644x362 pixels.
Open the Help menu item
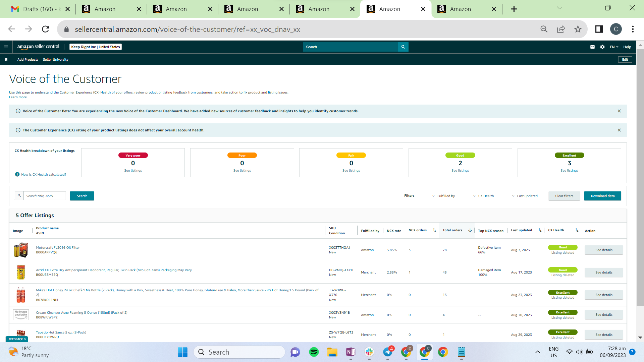627,47
